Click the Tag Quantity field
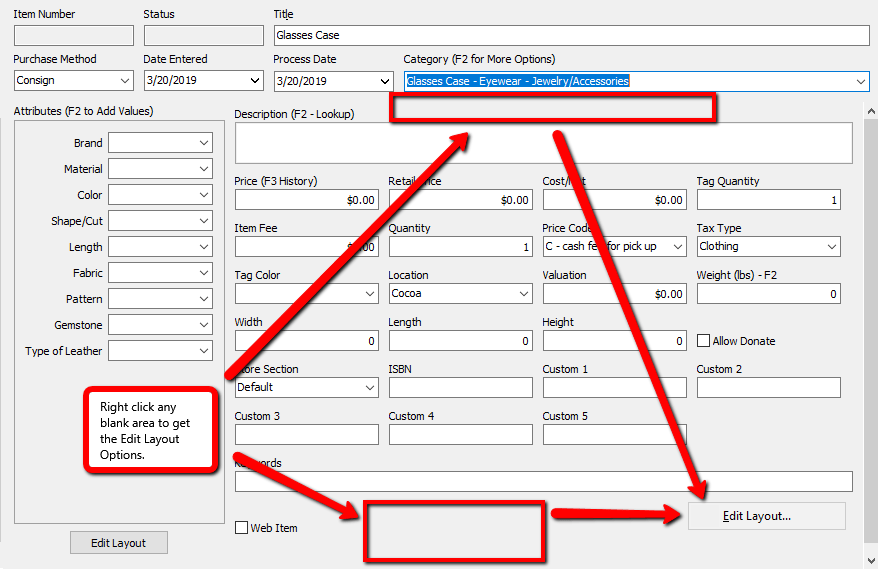Image resolution: width=878 pixels, height=569 pixels. coord(768,200)
